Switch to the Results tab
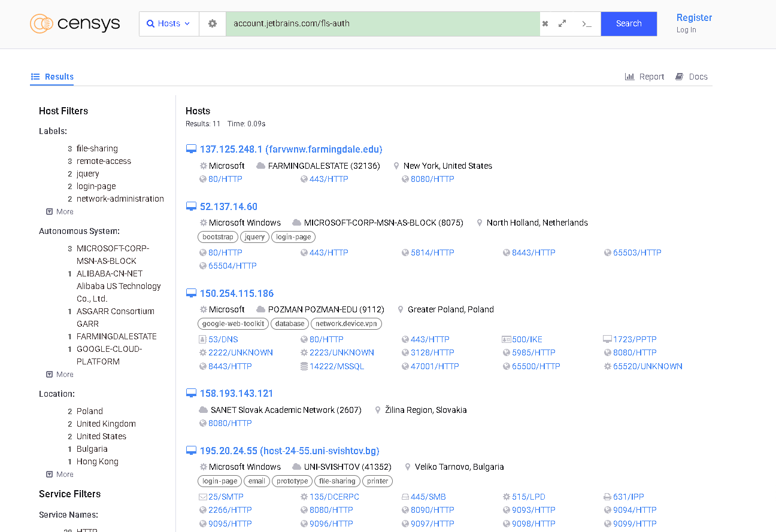 [52, 77]
